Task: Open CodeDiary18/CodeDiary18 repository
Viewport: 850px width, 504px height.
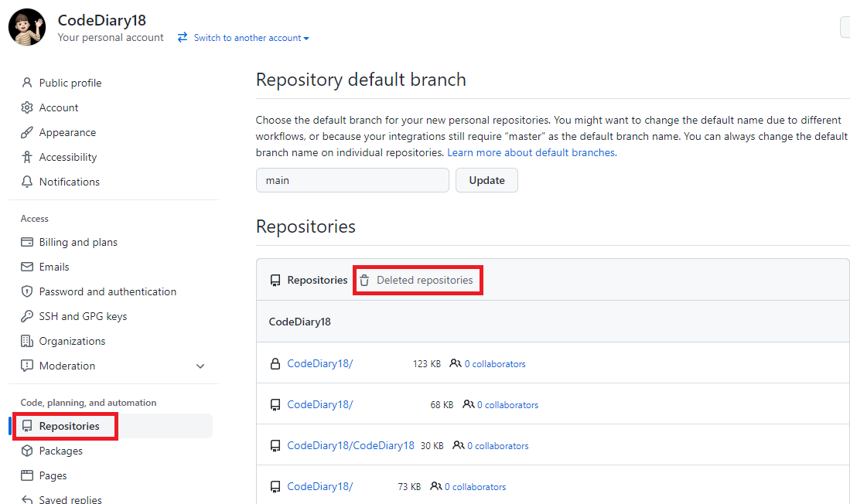Action: click(350, 445)
